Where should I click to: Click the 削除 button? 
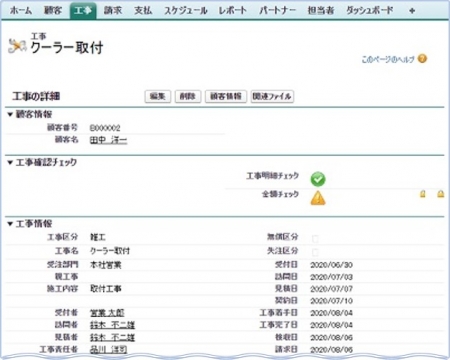tap(188, 96)
